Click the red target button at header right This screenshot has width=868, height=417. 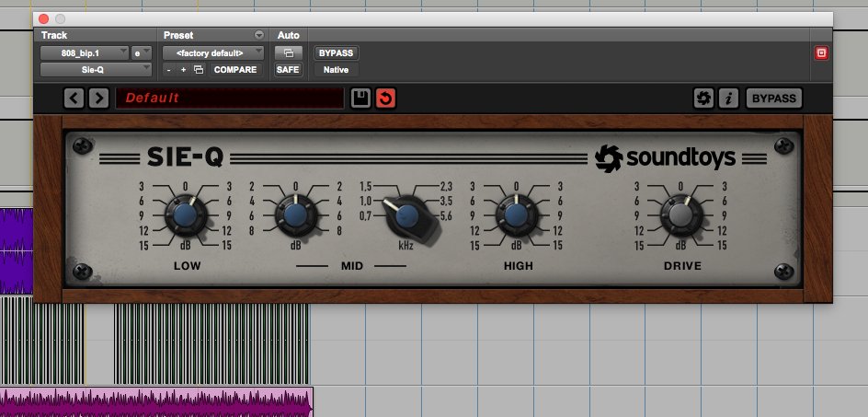[x=821, y=53]
